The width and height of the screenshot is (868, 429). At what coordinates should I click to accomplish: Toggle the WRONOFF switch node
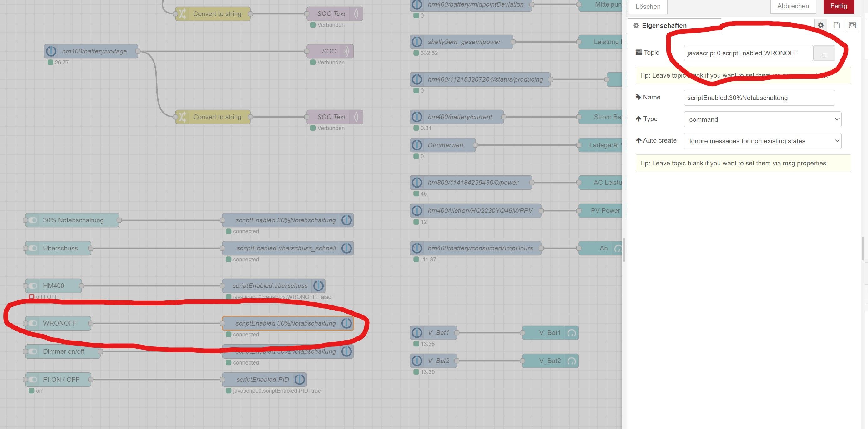tap(33, 323)
